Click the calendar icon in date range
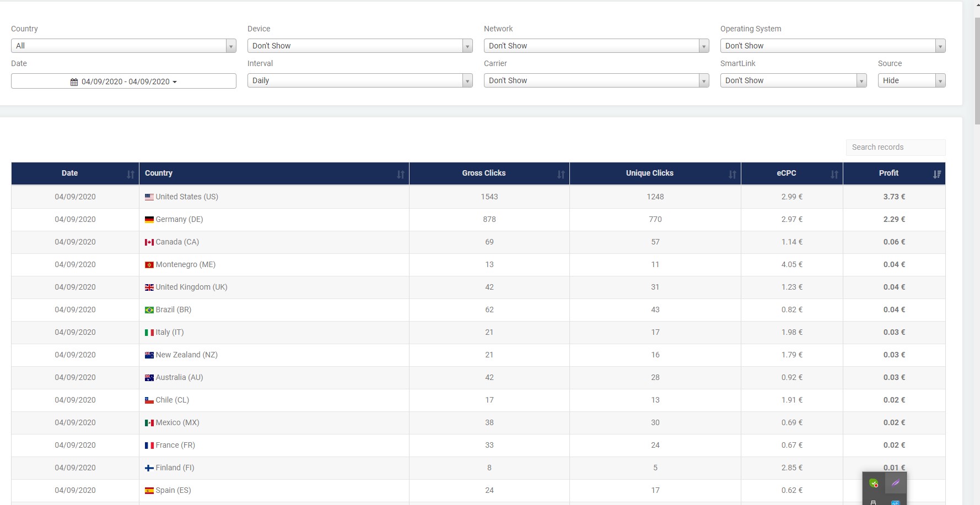 point(74,82)
